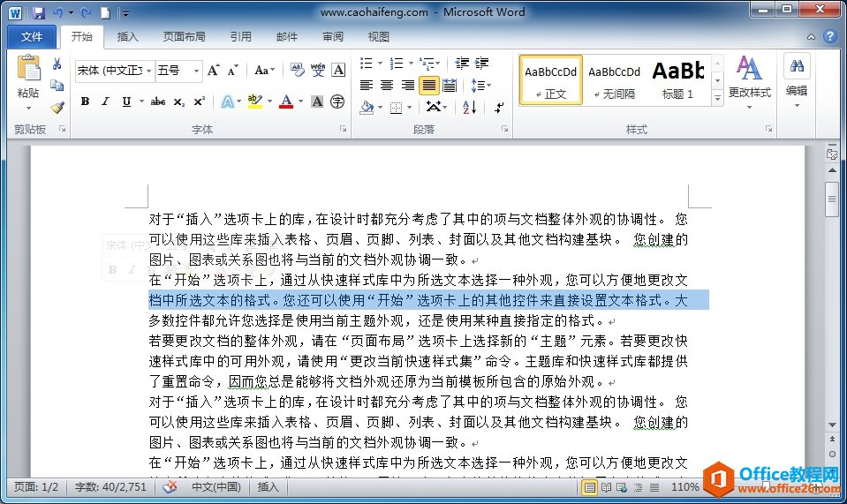
Task: Click the Increase Indent icon
Action: coord(482,64)
